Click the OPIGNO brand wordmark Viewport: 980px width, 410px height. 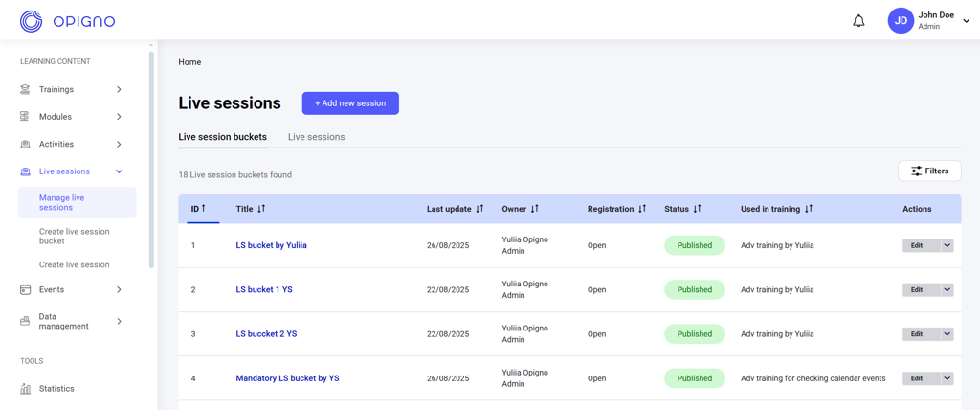84,22
